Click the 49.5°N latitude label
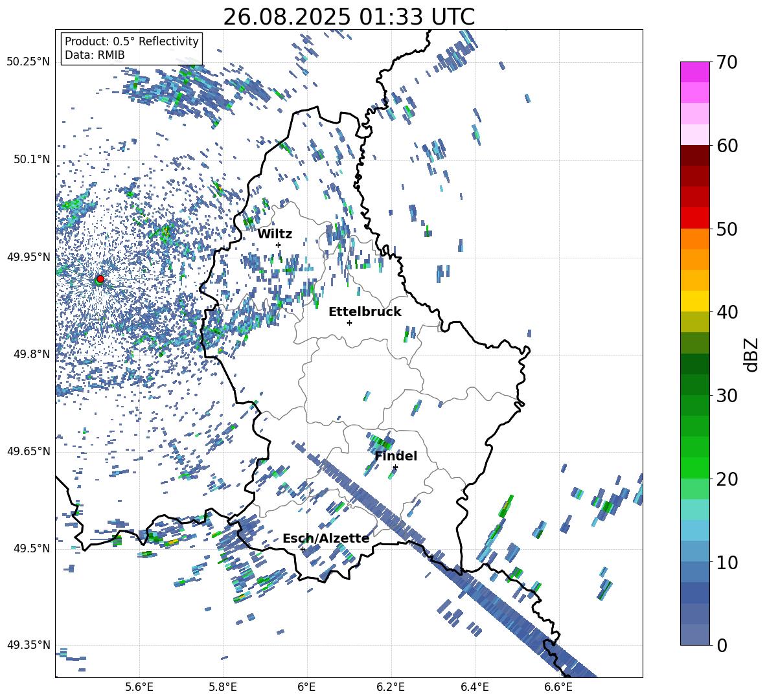 pos(32,548)
